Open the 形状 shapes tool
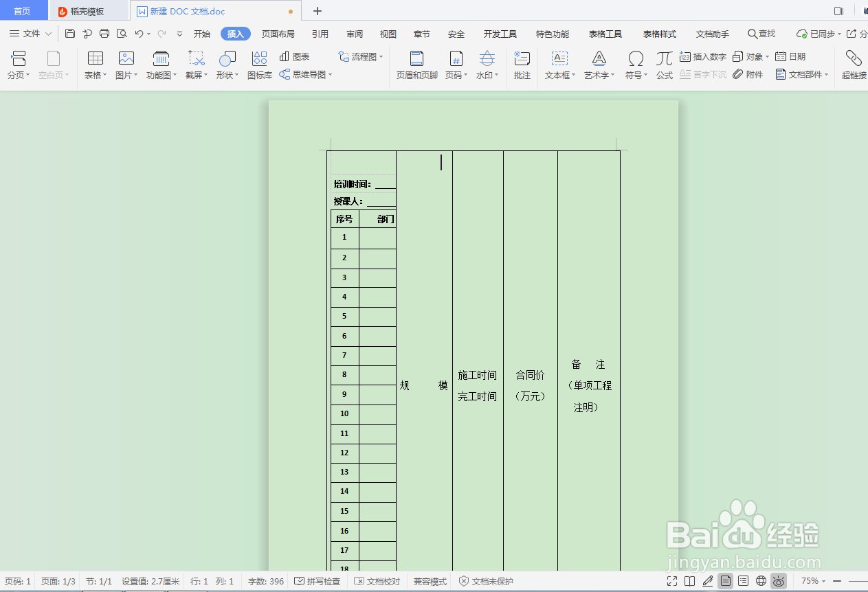Viewport: 868px width, 592px height. [227, 65]
